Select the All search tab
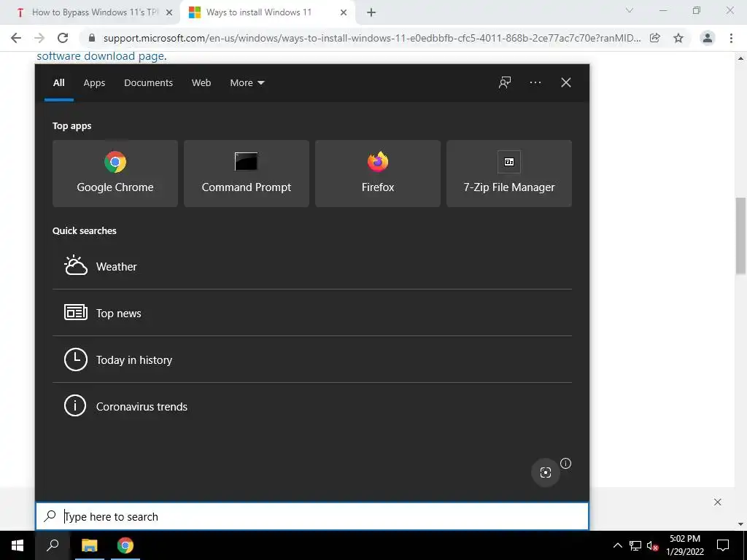 click(x=58, y=83)
